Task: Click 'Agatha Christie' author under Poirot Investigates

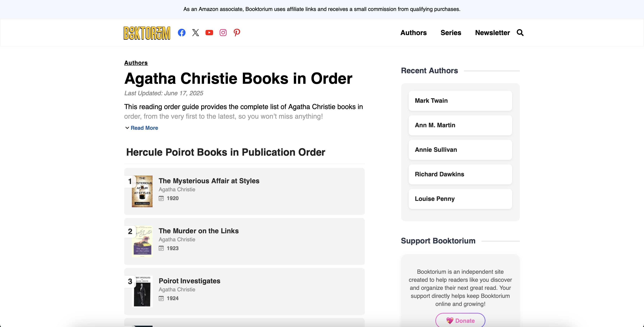Action: pyautogui.click(x=177, y=289)
